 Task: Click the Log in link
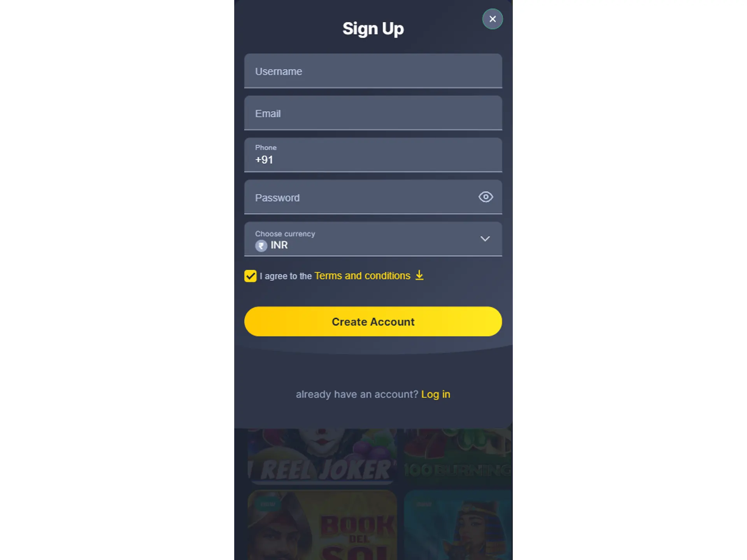pos(436,394)
